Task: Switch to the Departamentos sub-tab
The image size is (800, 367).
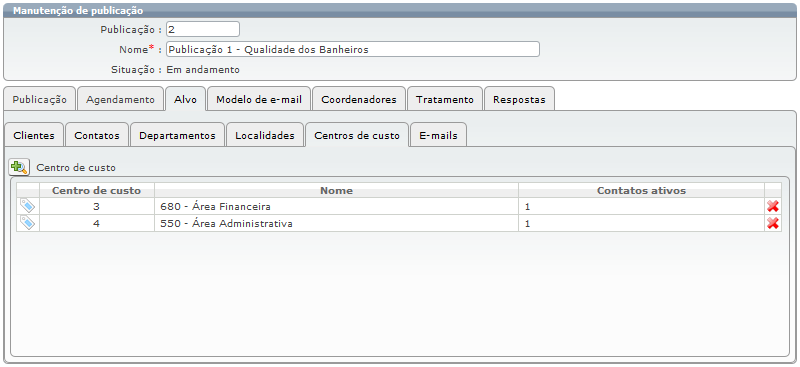Action: [x=177, y=135]
